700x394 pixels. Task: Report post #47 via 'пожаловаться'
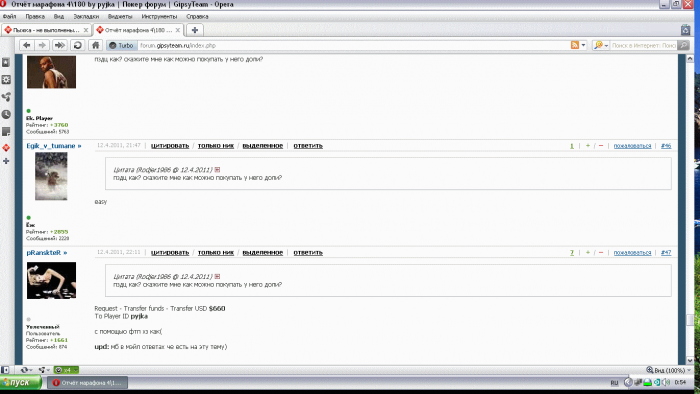coord(632,253)
